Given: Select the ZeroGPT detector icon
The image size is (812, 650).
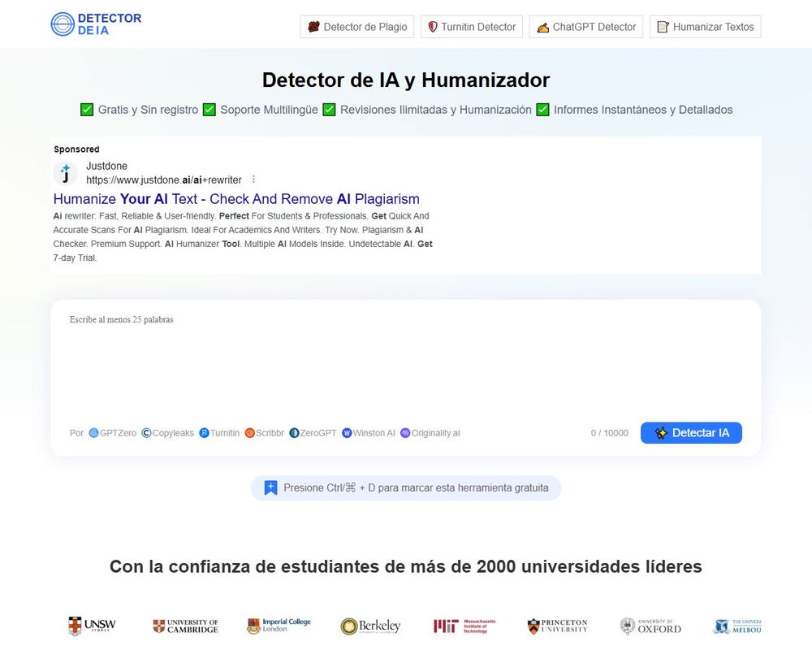Looking at the screenshot, I should coord(294,433).
